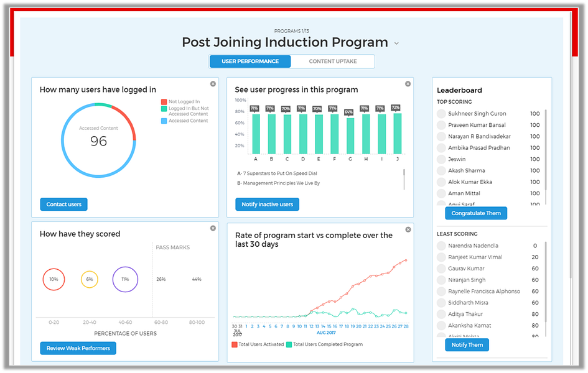588x373 pixels.
Task: Toggle Total Users Activated legend swatch
Action: (x=235, y=344)
